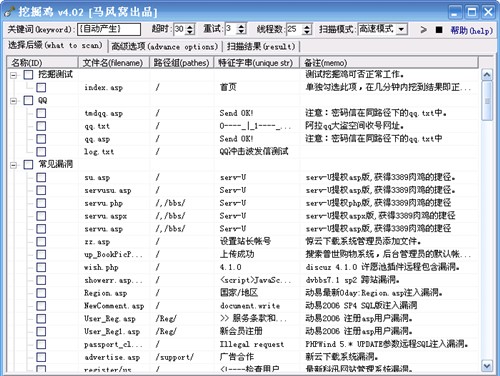Click the 关键词 keyword input field
This screenshot has width=500, height=376.
tap(109, 29)
